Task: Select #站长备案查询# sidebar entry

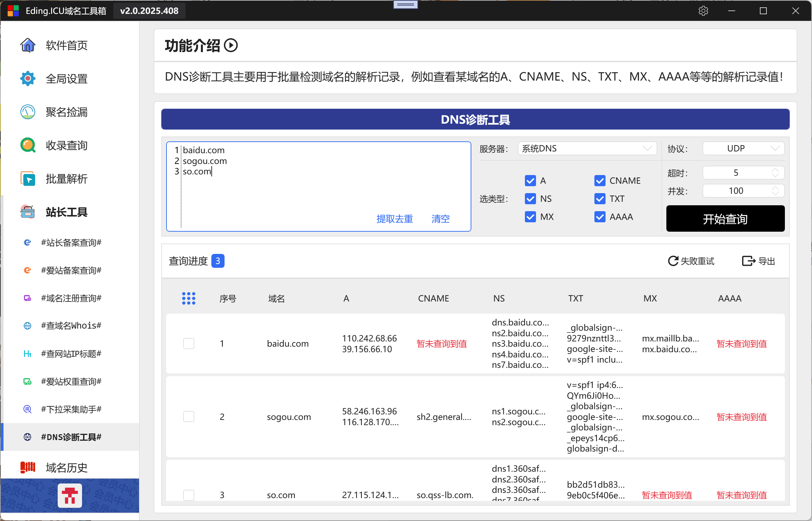Action: pos(71,242)
